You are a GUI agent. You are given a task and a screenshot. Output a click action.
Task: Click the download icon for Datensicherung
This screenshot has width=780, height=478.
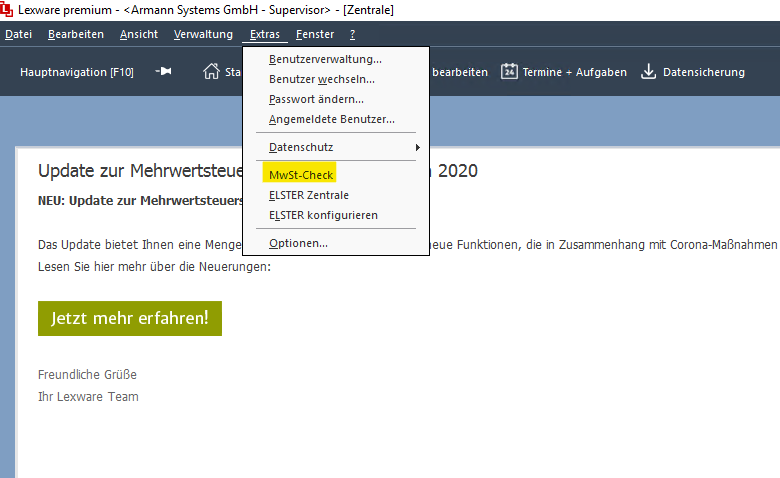(648, 72)
